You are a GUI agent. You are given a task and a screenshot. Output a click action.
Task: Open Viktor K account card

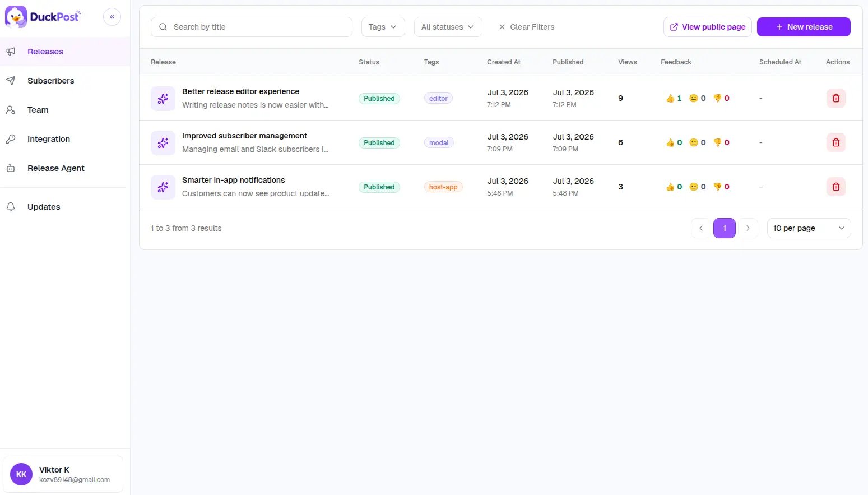pos(63,474)
